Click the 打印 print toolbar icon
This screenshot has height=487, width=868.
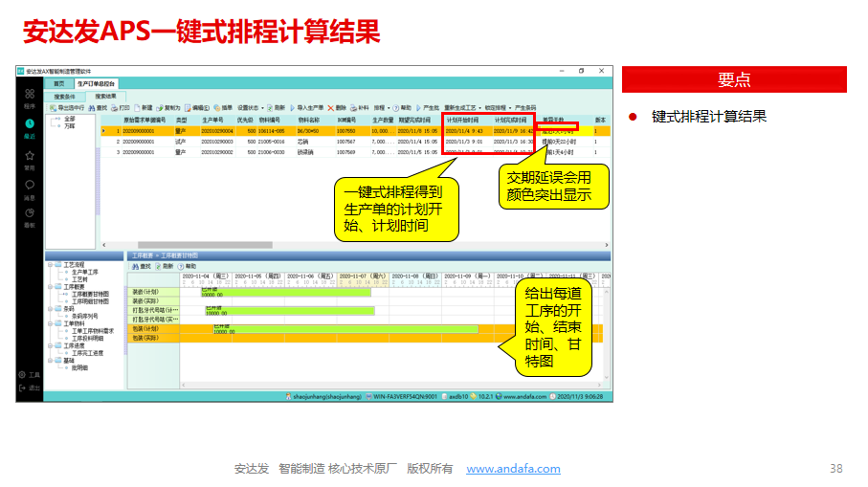point(115,108)
